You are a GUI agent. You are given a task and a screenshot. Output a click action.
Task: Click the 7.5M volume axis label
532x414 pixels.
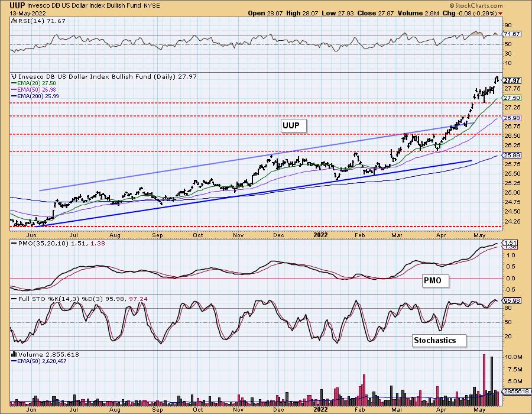coord(514,369)
